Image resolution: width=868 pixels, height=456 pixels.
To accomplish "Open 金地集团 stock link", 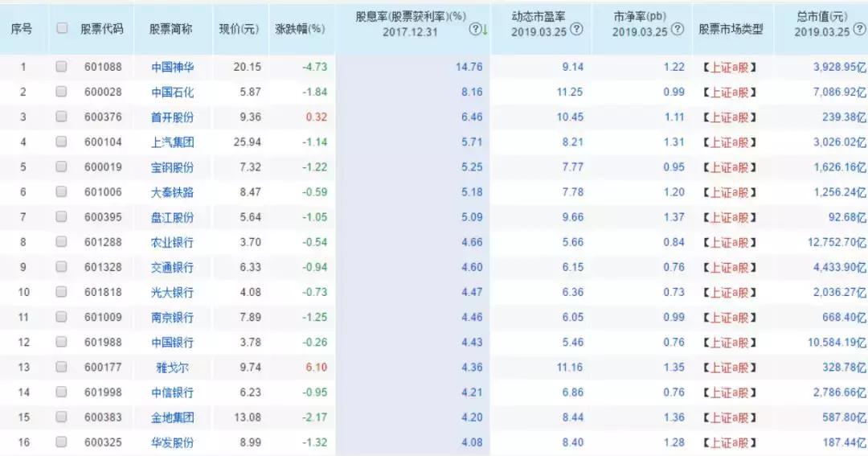I will 172,417.
